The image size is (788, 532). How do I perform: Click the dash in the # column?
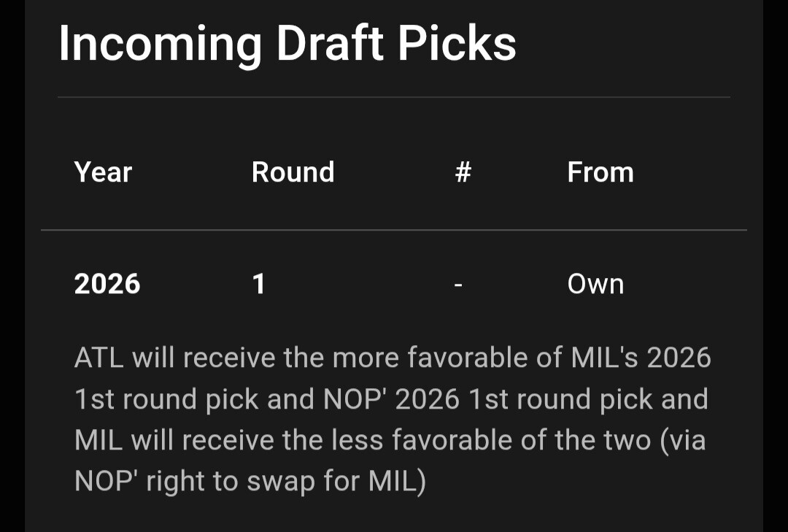coord(458,285)
